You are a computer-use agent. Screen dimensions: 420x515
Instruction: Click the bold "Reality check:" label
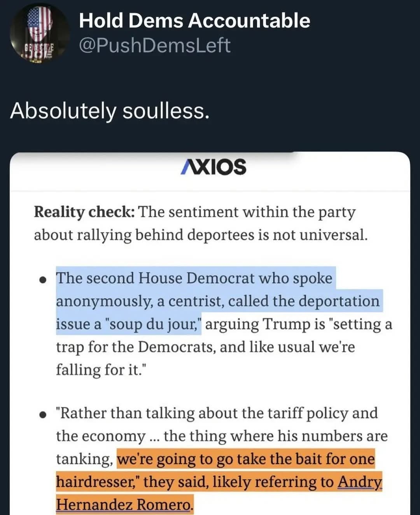coord(84,212)
